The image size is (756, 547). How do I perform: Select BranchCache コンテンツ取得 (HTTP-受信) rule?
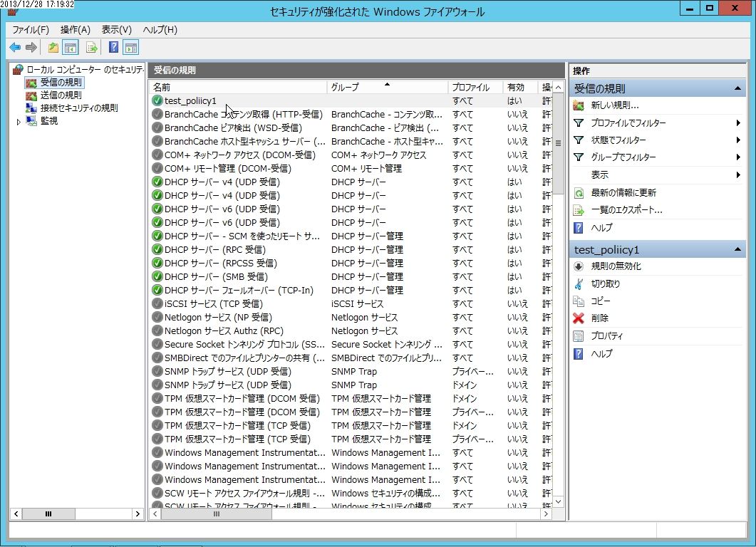click(351, 114)
